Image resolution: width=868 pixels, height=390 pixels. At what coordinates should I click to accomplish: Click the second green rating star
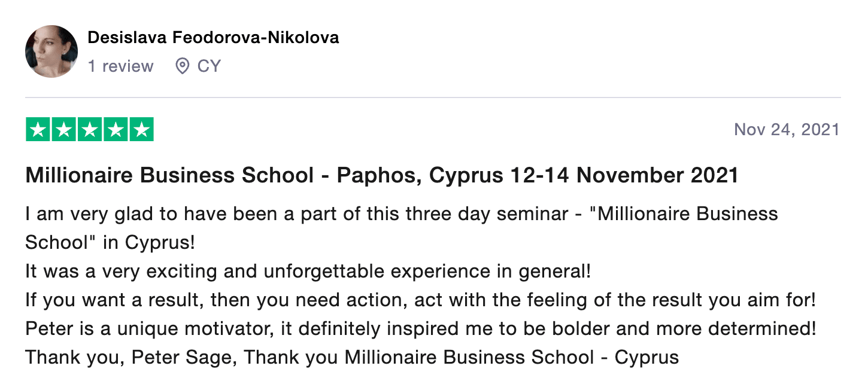[64, 130]
